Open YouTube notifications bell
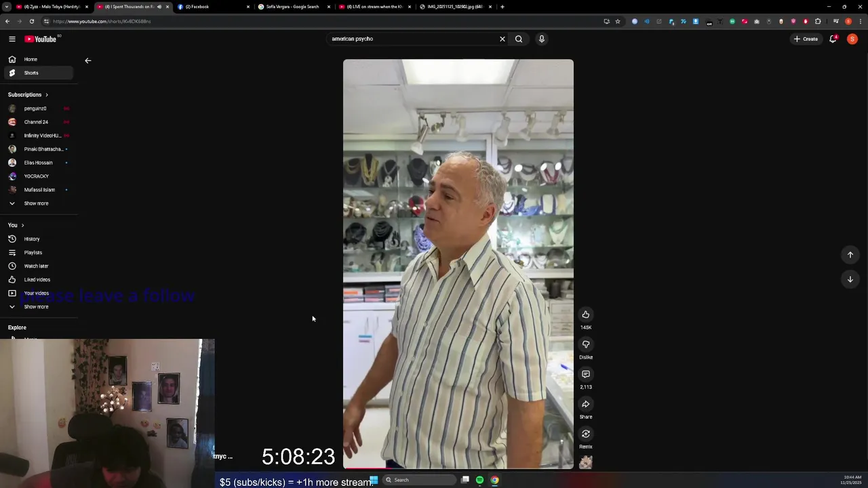 click(x=833, y=39)
